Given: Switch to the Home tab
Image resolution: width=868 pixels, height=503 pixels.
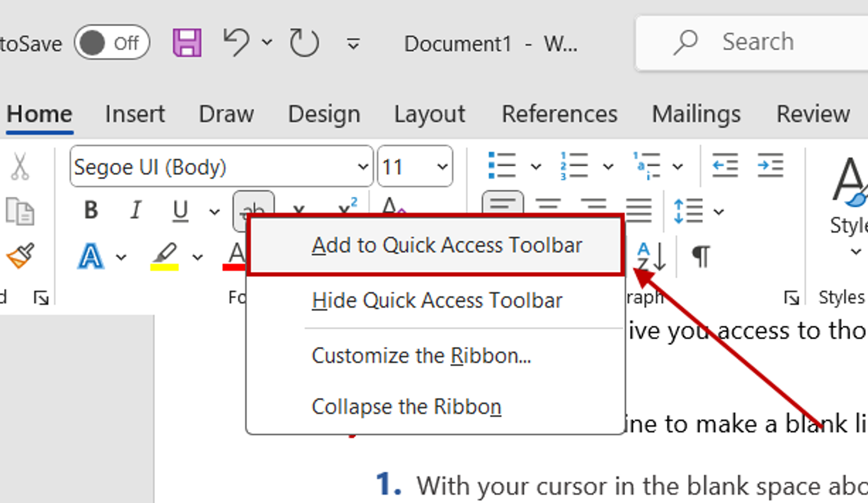Looking at the screenshot, I should 39,114.
